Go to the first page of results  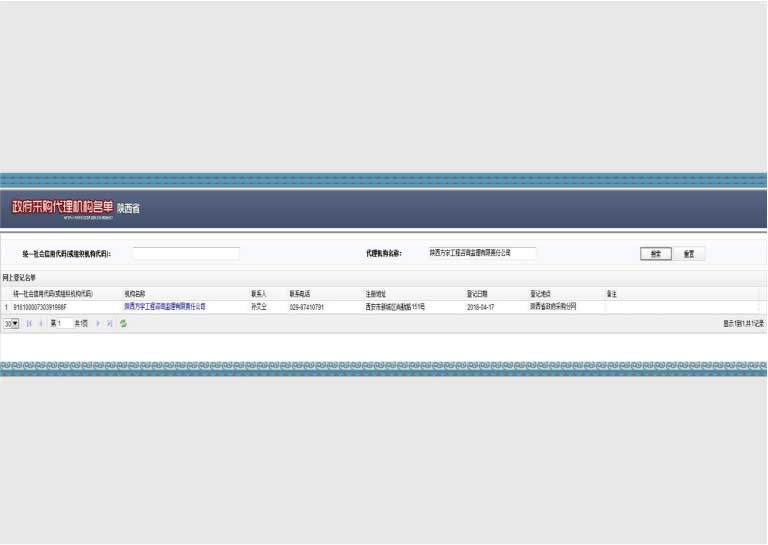click(29, 324)
